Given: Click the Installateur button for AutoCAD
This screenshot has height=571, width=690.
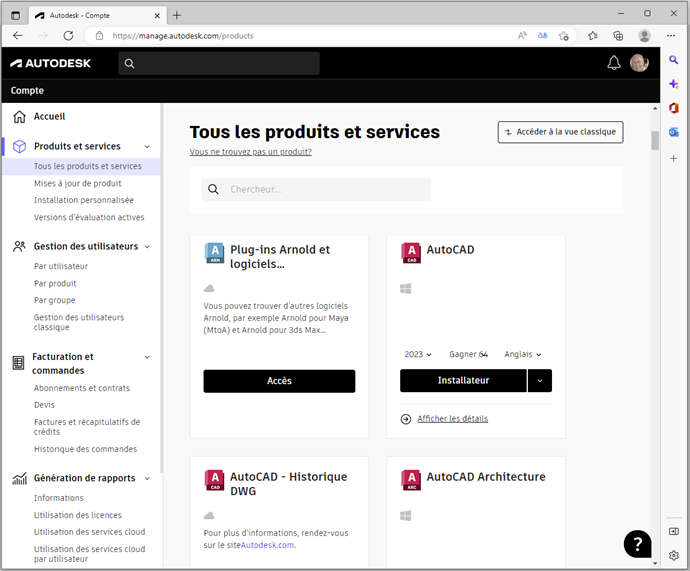Looking at the screenshot, I should [463, 381].
